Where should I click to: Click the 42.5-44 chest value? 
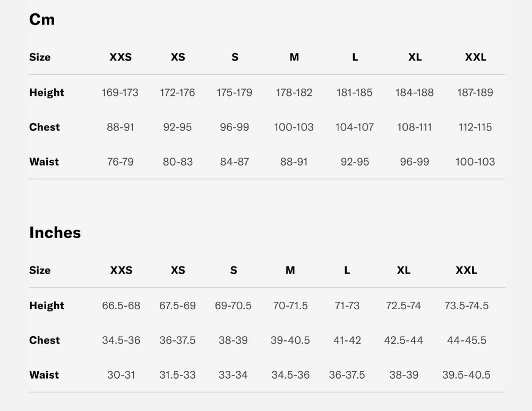tap(404, 340)
